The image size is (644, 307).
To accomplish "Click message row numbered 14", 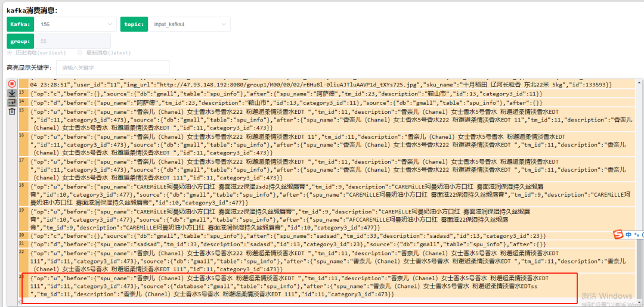I will [327, 102].
